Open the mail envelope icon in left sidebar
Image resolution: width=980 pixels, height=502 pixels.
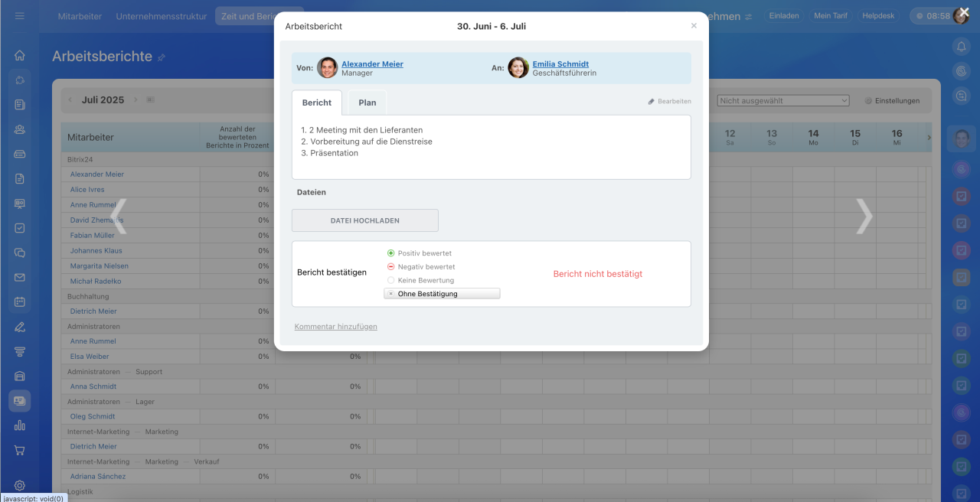[x=20, y=278]
